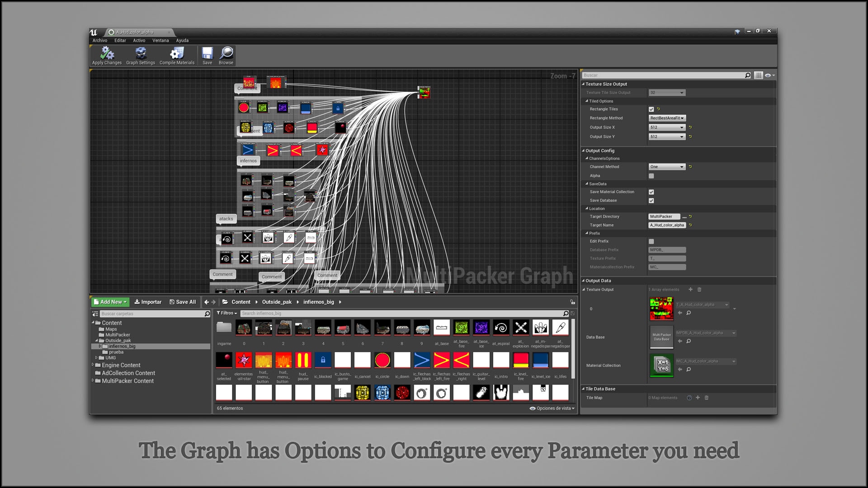Click the details panel eye view options icon
This screenshot has height=488, width=868.
[768, 75]
